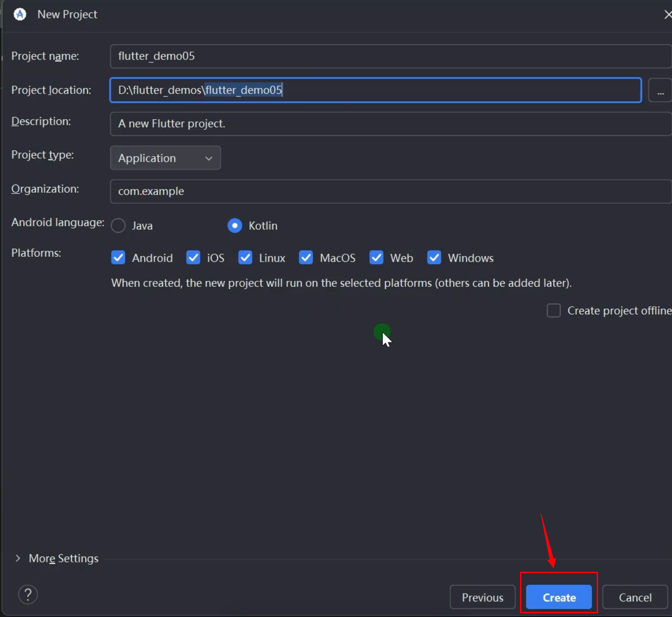Click into the Project location field
Viewport: 672px width, 617px height.
pyautogui.click(x=376, y=90)
